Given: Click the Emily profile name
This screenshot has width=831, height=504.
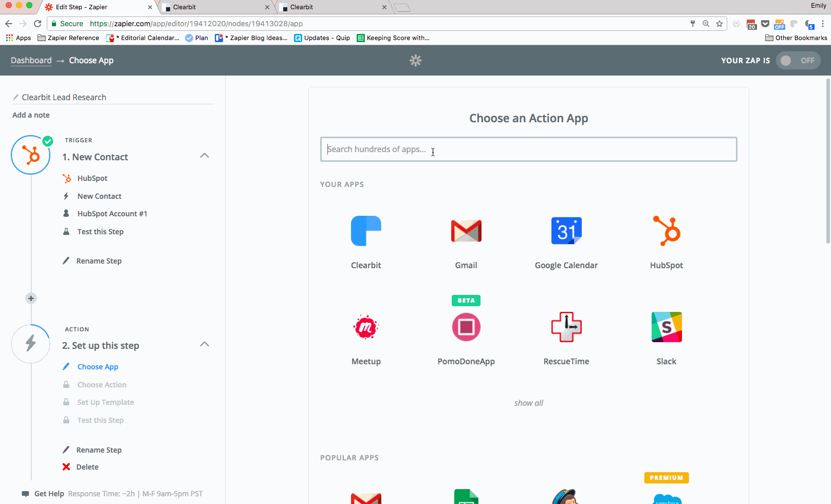Looking at the screenshot, I should pyautogui.click(x=818, y=6).
